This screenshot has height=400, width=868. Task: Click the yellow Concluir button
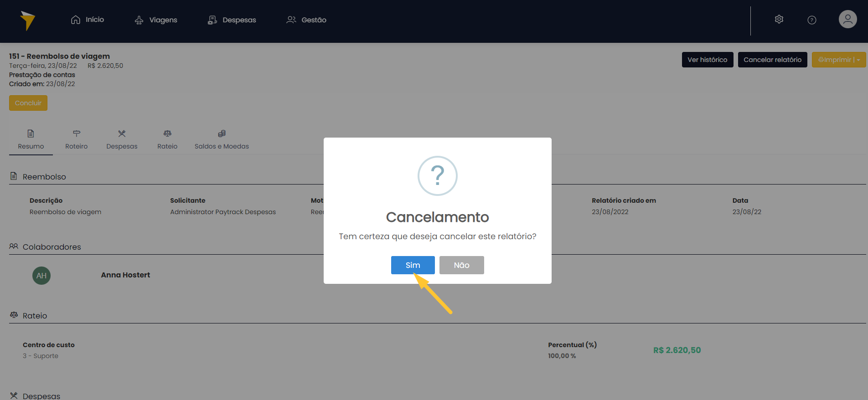pos(28,103)
